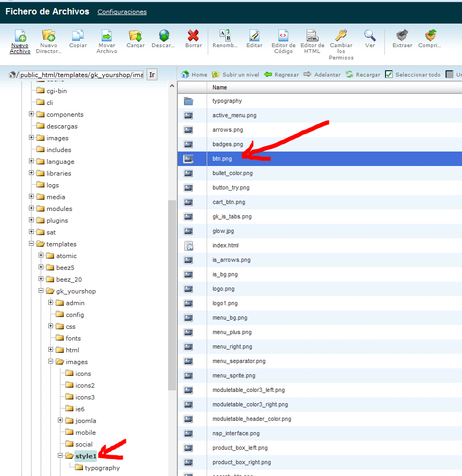Screen dimensions: 462x476
Task: Select cart_btn.png file
Action: tap(229, 202)
